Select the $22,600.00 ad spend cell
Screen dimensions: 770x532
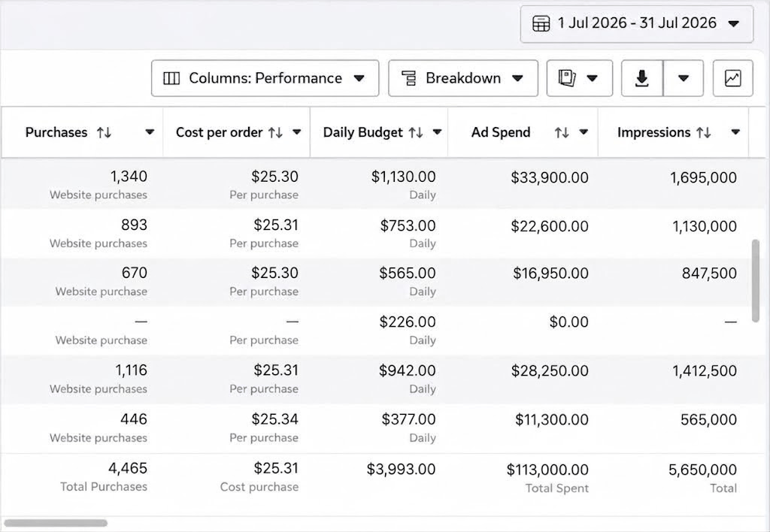[x=550, y=226]
